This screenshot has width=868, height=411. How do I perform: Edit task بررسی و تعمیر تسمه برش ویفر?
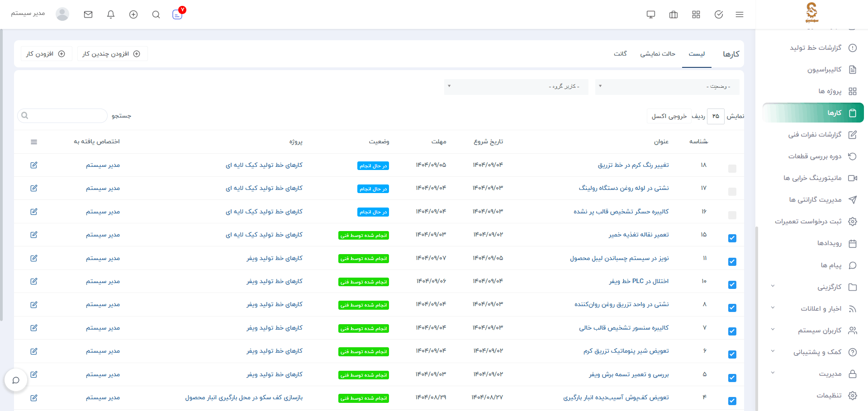pyautogui.click(x=34, y=374)
